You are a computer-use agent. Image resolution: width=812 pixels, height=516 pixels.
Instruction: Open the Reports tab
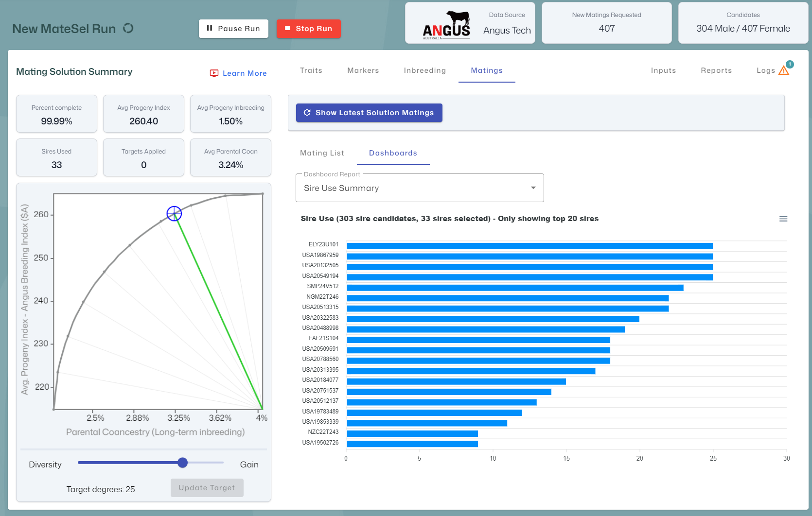click(716, 70)
